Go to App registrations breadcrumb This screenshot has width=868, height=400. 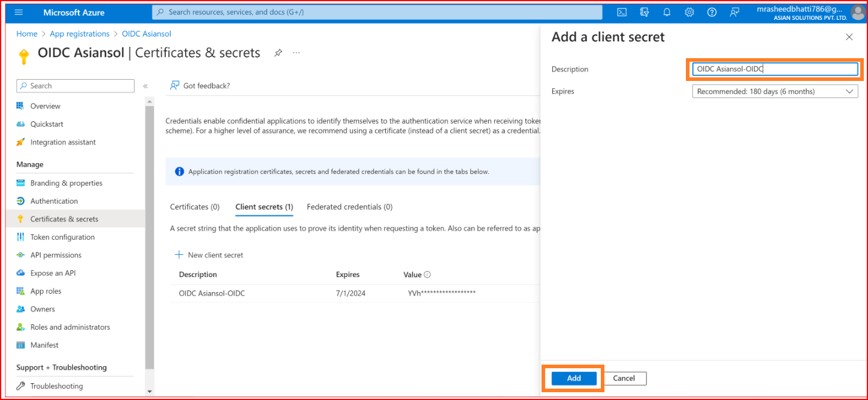80,34
